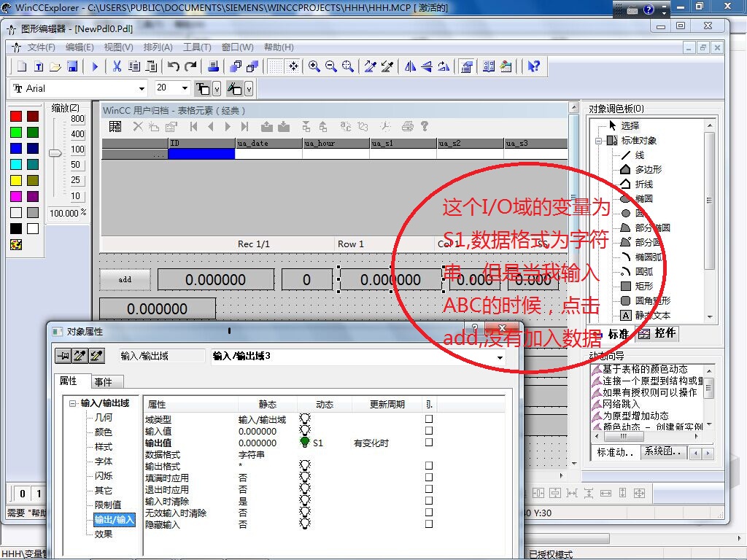Click the Print icon in toolbar
The width and height of the screenshot is (747, 560).
pyautogui.click(x=213, y=66)
